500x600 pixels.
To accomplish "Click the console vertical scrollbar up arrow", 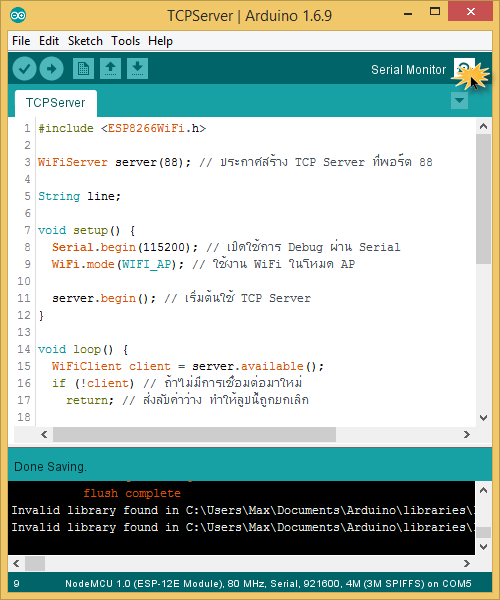I will tap(484, 490).
